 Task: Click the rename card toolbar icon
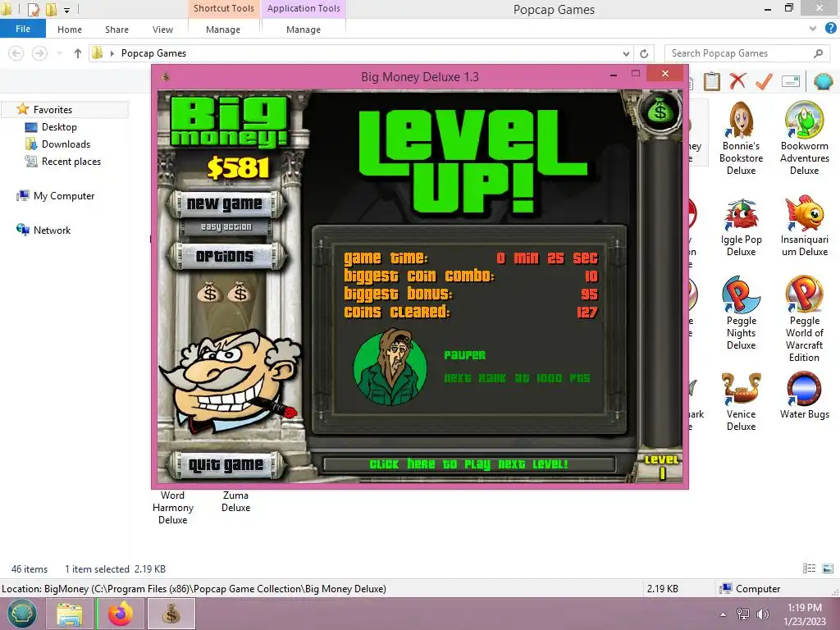(791, 81)
